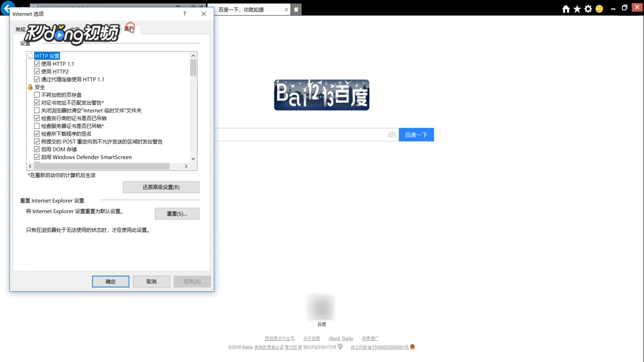Uncheck 通过代理连接使用 HTTP 1.1

tap(37, 79)
